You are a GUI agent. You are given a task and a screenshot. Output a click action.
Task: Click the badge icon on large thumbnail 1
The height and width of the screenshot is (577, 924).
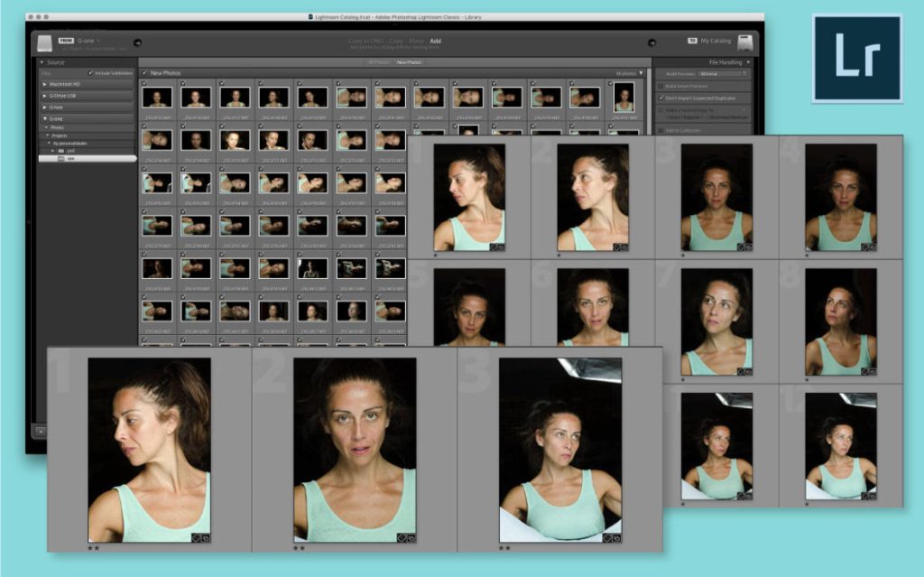(x=200, y=537)
